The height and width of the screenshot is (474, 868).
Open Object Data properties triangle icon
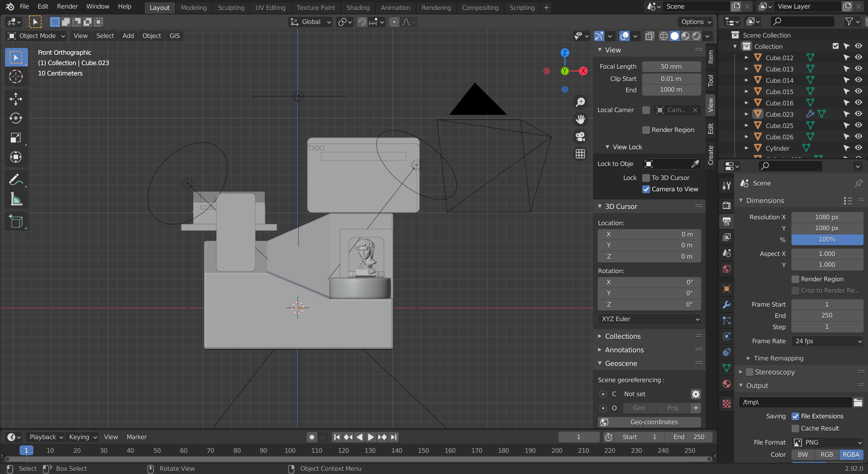[x=727, y=368]
